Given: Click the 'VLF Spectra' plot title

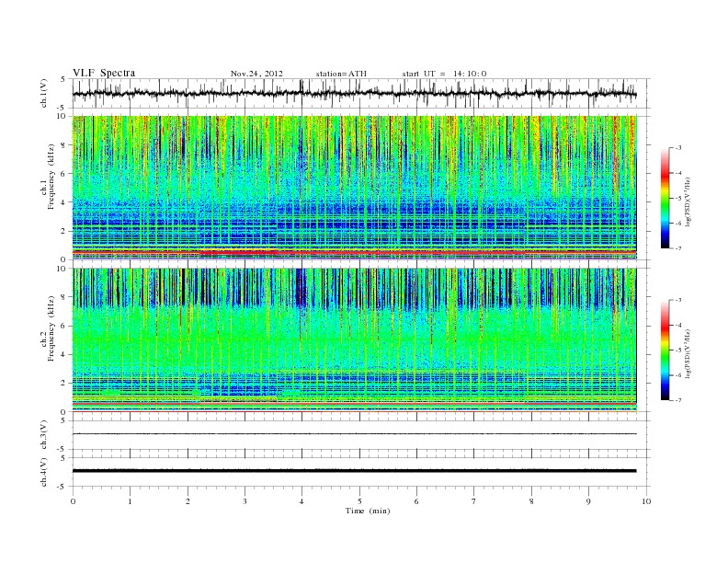Looking at the screenshot, I should (104, 73).
